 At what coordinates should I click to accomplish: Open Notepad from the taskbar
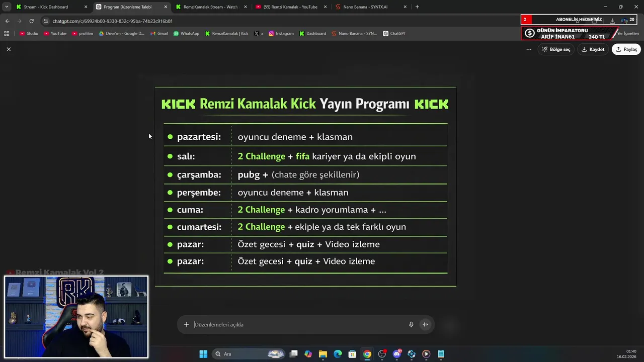[441, 354]
